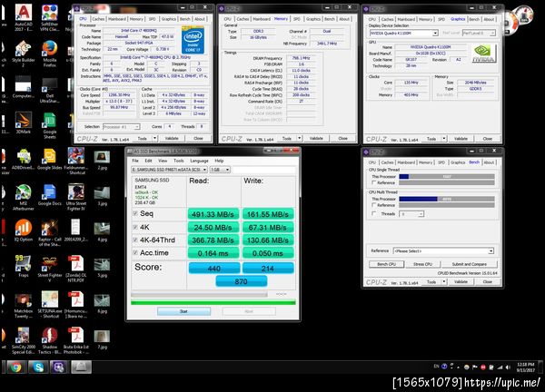The width and height of the screenshot is (545, 392).
Task: Tick the Threads checkbox in Bench window
Action: point(374,214)
